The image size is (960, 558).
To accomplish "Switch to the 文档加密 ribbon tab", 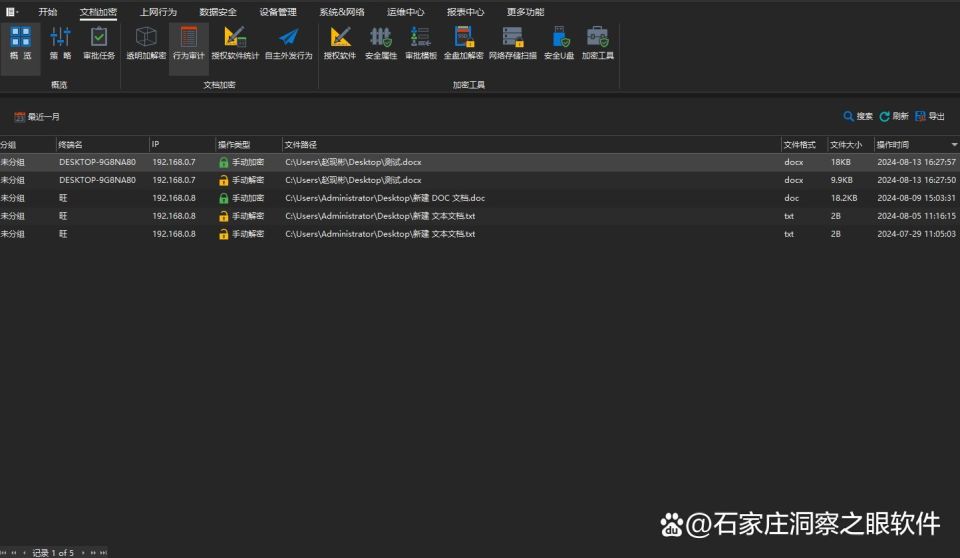I will pos(98,12).
